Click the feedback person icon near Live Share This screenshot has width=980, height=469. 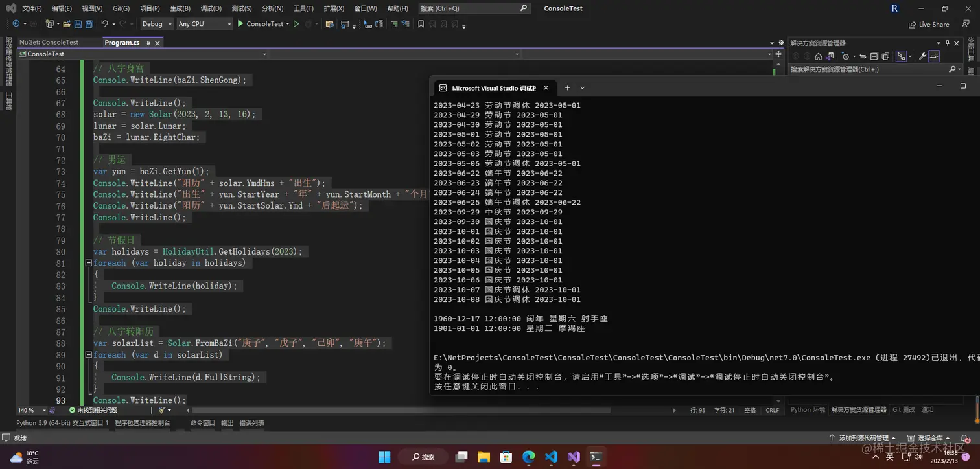[x=966, y=24]
